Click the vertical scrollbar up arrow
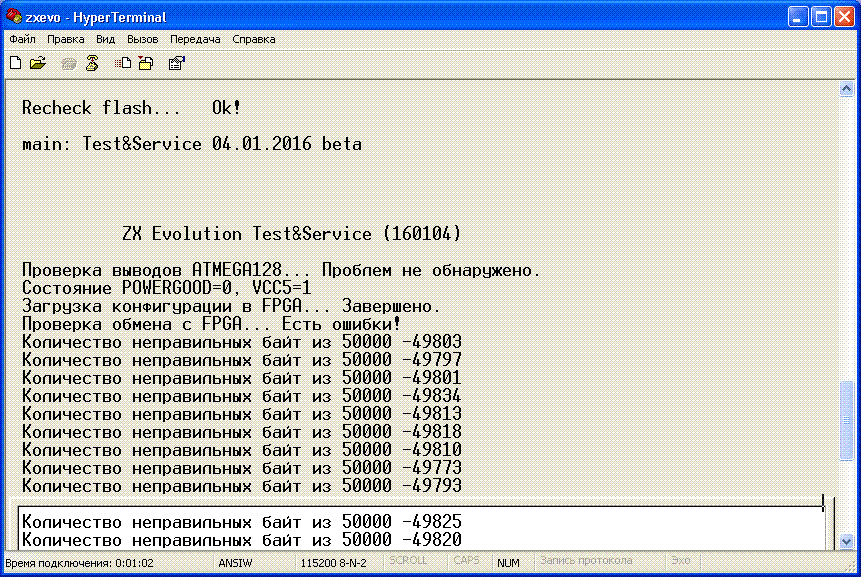Screen dimensions: 861x577 pyautogui.click(x=846, y=89)
